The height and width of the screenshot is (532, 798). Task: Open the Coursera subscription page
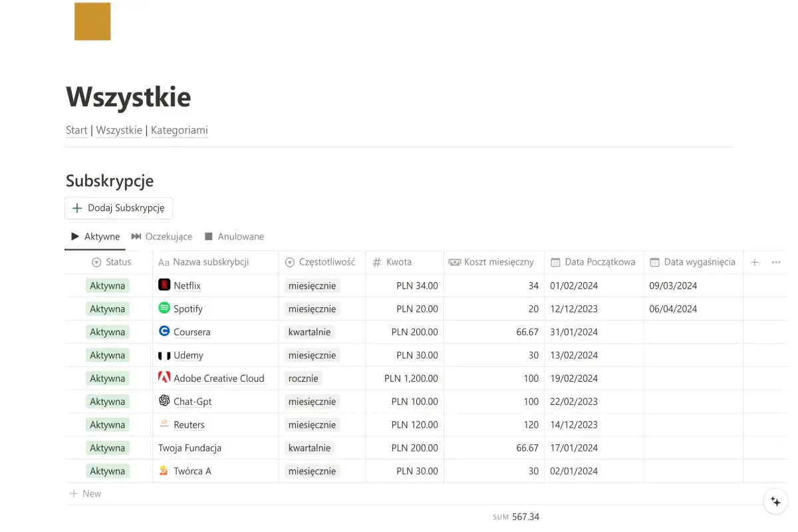(192, 332)
